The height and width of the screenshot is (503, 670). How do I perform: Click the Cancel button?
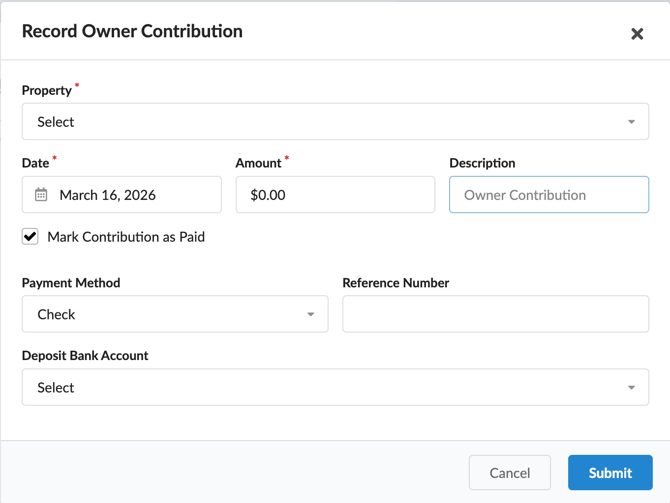510,473
